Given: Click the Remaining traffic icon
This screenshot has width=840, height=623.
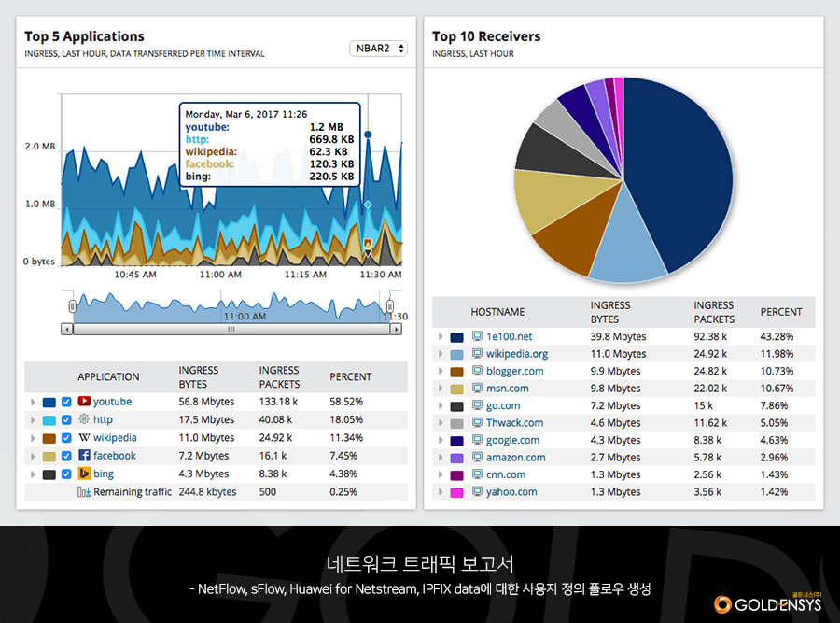Looking at the screenshot, I should tap(84, 491).
